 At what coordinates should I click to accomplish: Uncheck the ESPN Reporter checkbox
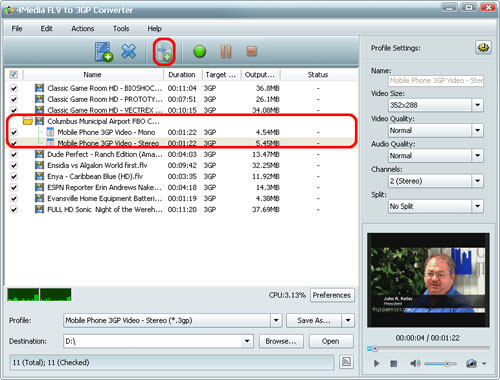(x=14, y=187)
